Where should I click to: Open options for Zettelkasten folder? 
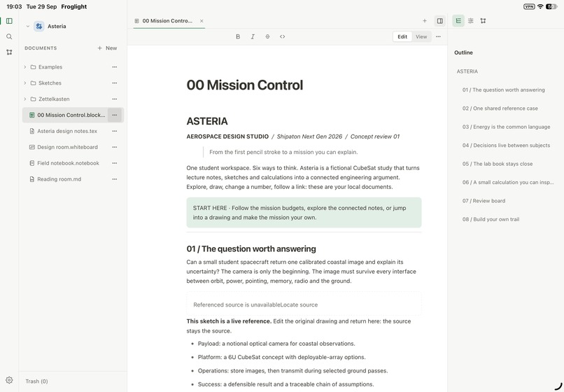click(x=114, y=99)
